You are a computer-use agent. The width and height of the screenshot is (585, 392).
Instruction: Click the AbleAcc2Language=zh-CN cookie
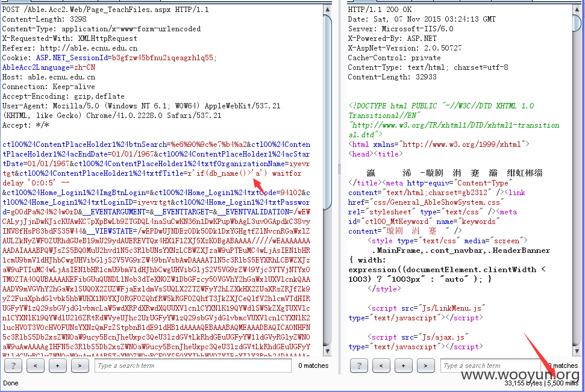pyautogui.click(x=49, y=67)
